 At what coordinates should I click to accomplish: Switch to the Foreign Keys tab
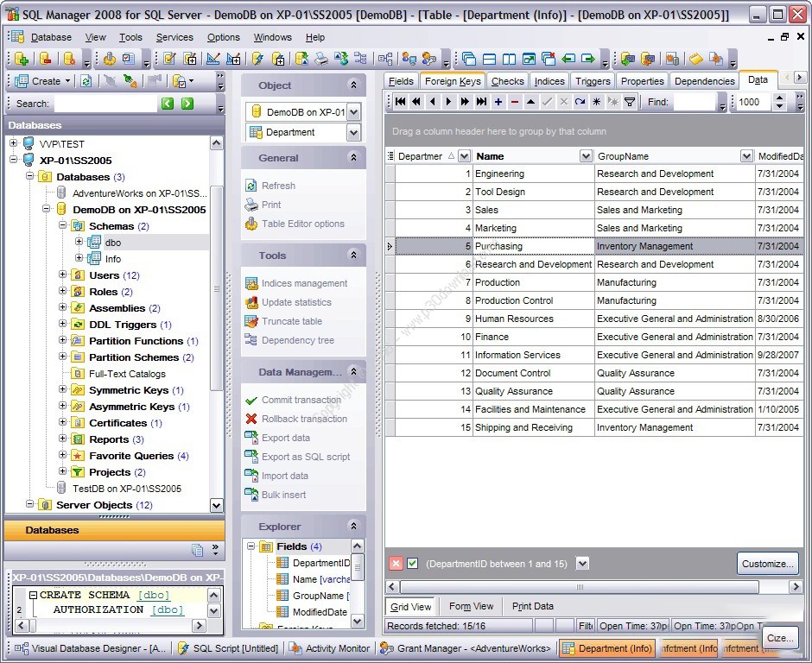pos(453,81)
